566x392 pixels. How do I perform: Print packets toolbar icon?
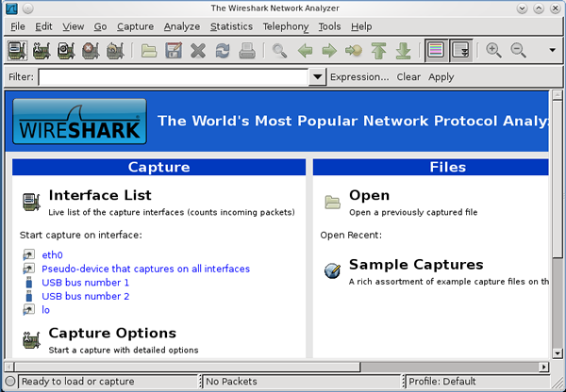(x=247, y=51)
